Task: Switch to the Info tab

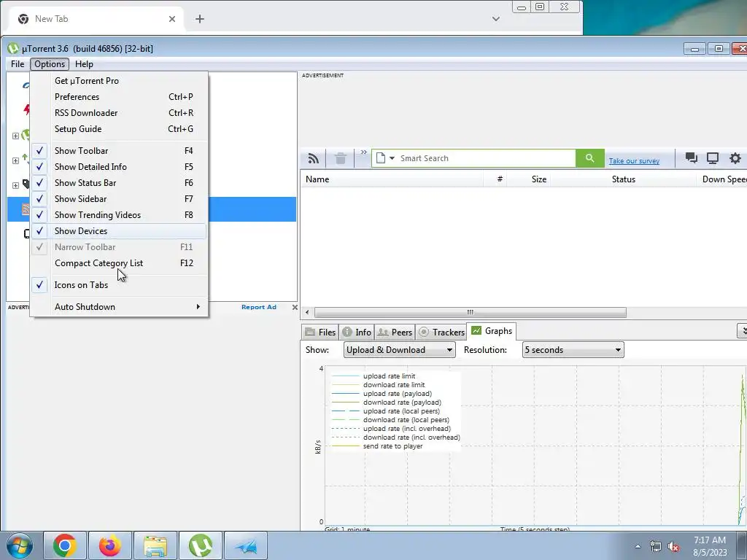Action: click(357, 332)
